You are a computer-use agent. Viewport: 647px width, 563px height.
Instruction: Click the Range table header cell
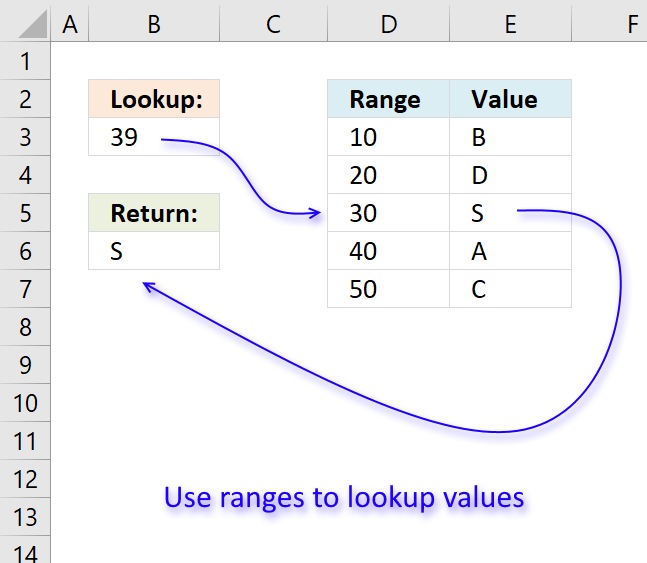click(x=388, y=100)
